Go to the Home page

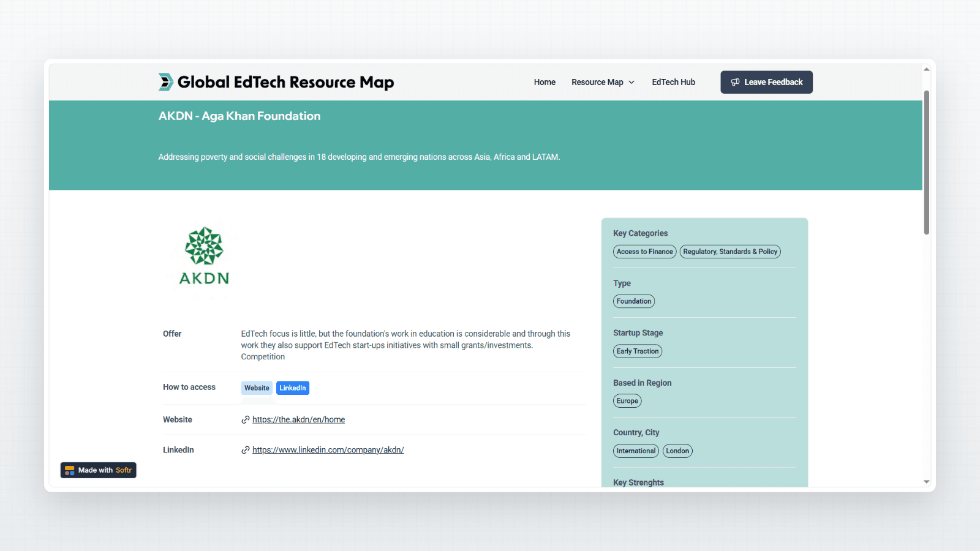[x=545, y=82]
